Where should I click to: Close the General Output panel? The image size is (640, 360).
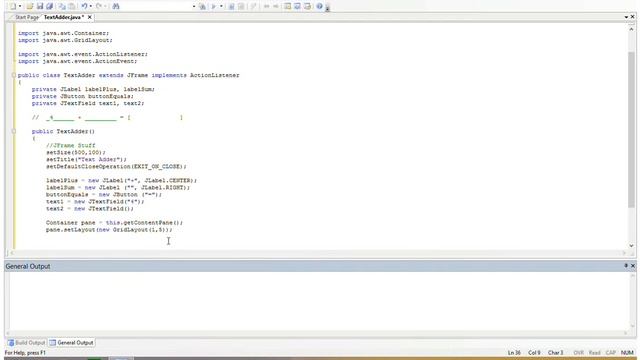pyautogui.click(x=633, y=266)
